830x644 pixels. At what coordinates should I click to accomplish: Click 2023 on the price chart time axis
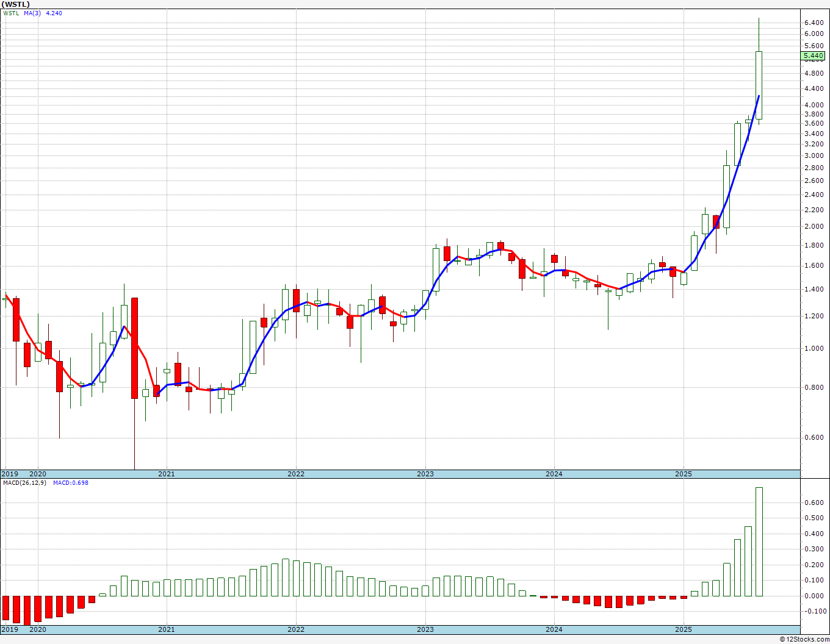coord(425,474)
